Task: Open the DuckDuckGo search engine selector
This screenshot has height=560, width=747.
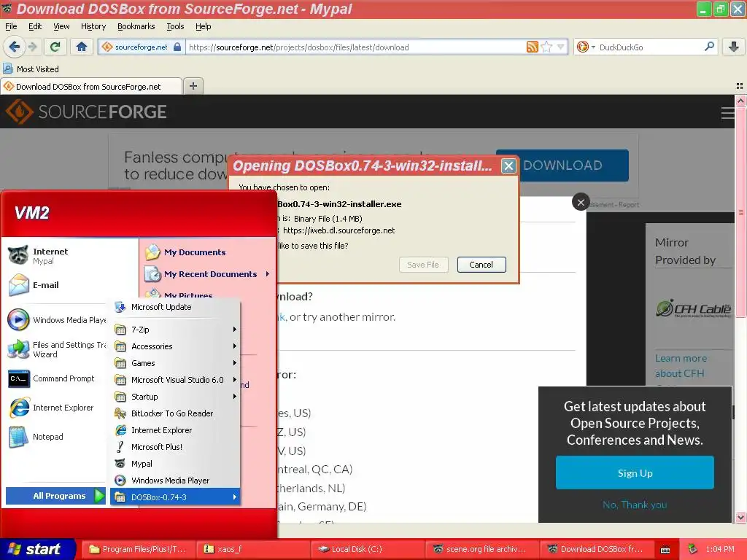Action: pos(586,47)
